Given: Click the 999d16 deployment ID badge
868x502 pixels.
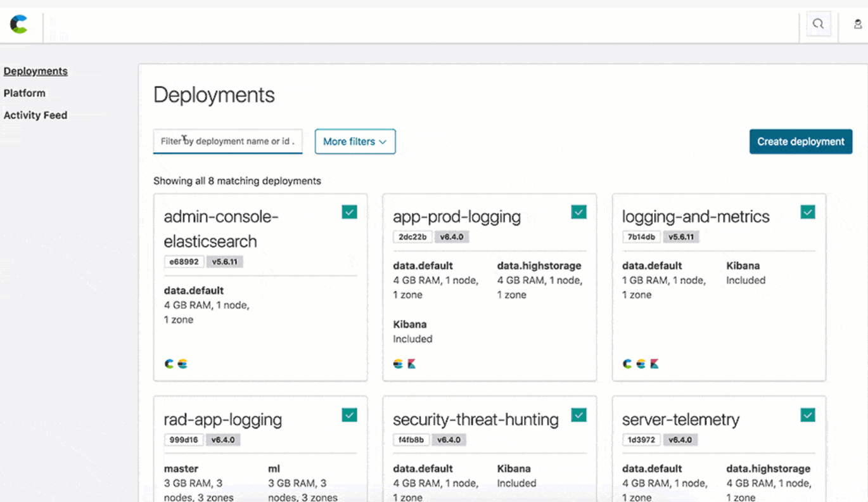Looking at the screenshot, I should (184, 440).
